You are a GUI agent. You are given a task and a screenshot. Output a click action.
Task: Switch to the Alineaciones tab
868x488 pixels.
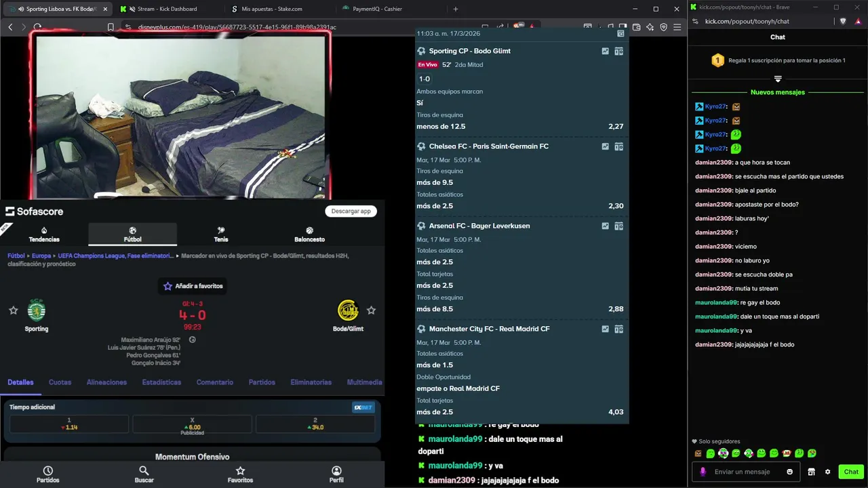pos(106,382)
